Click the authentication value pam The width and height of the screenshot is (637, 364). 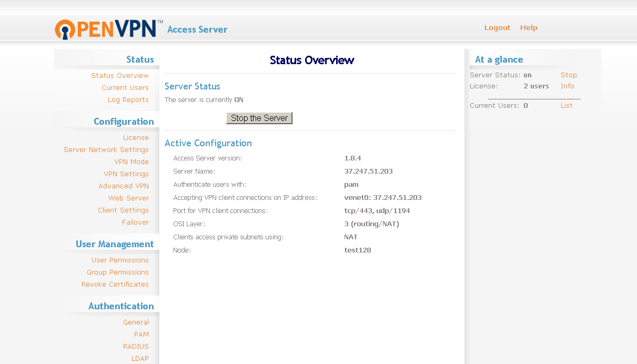click(351, 185)
